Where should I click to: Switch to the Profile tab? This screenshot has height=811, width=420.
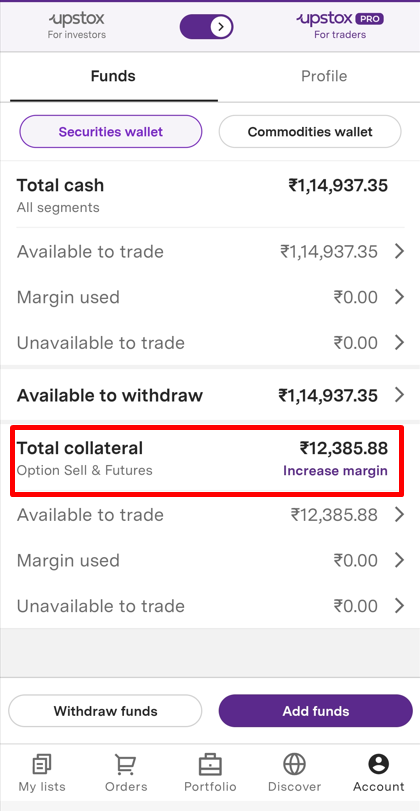pyautogui.click(x=324, y=77)
